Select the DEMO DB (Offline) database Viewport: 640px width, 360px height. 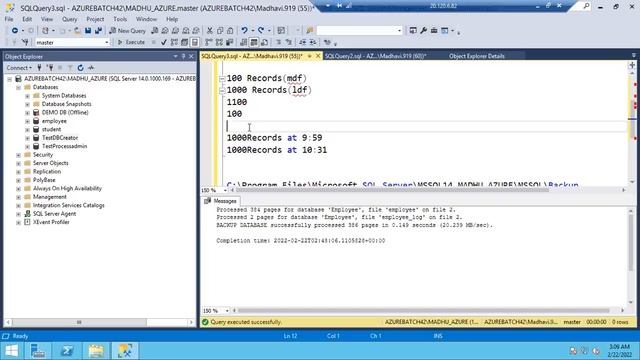click(x=64, y=113)
